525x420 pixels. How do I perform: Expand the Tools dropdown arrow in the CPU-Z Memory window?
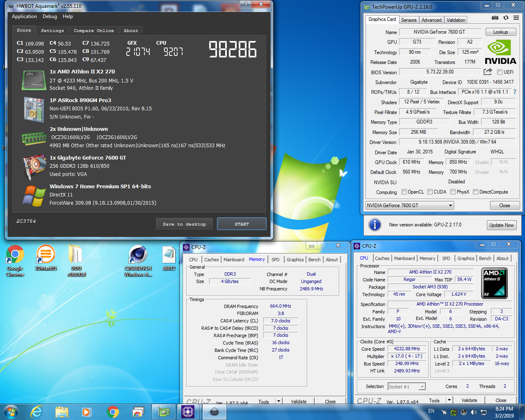[278, 401]
